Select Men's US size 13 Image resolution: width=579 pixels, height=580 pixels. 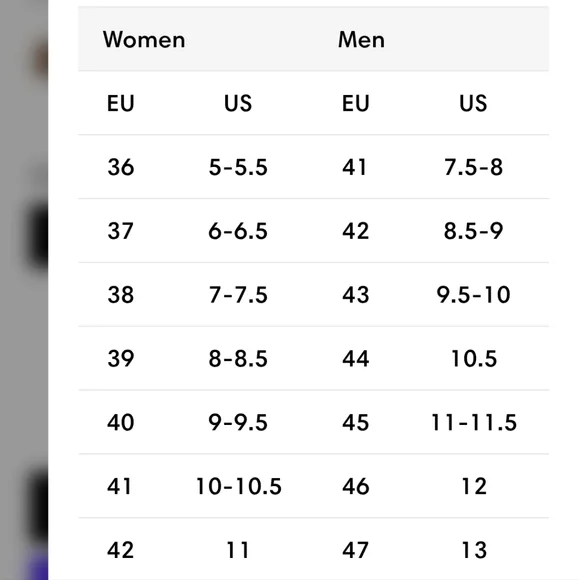(474, 550)
